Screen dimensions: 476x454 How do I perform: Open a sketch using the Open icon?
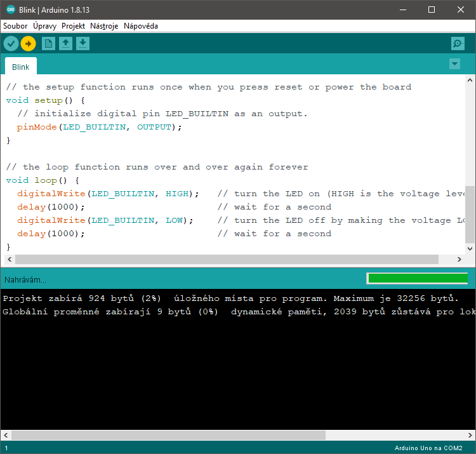tap(65, 43)
